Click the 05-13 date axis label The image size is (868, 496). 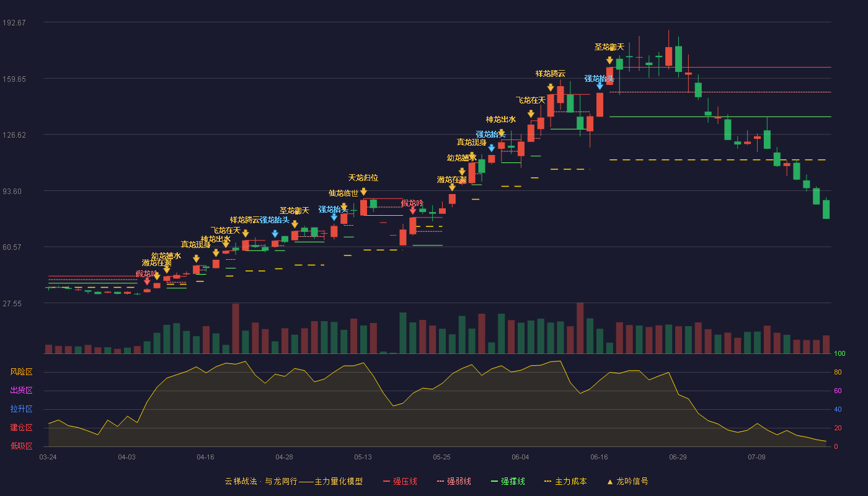363,457
